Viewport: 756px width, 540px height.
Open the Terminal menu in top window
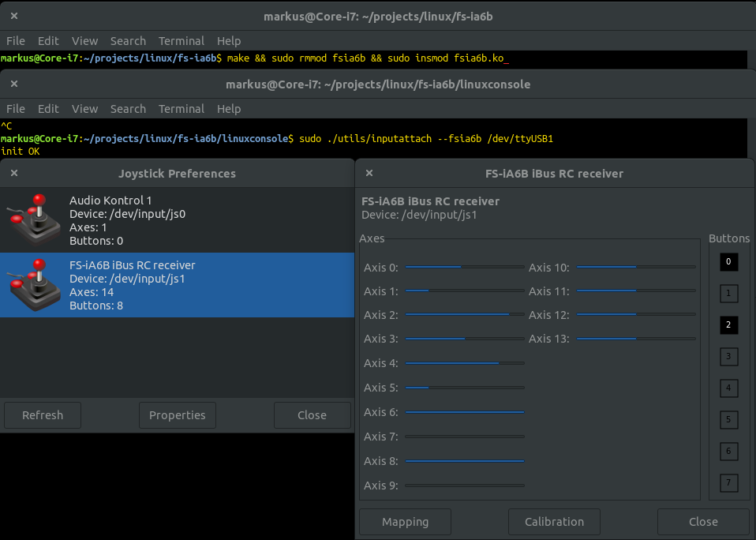pos(182,41)
